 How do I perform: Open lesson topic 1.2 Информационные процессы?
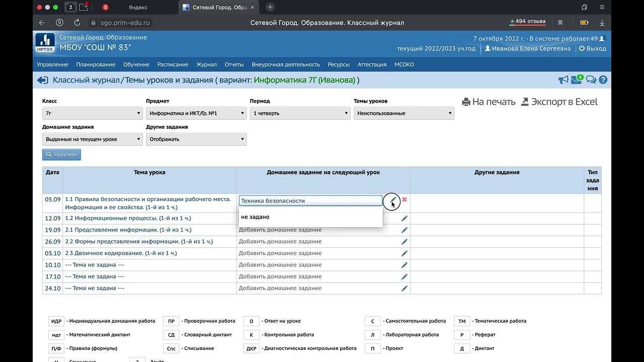[x=128, y=218]
